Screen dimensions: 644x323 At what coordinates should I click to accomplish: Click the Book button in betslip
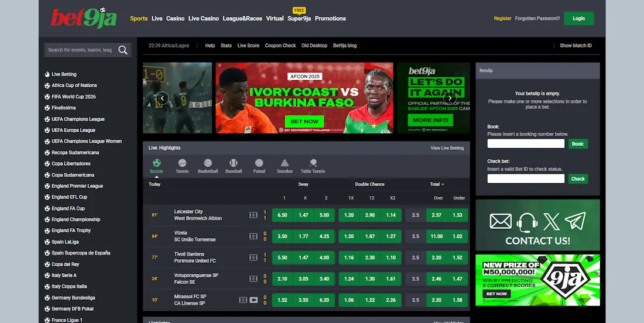pos(578,143)
